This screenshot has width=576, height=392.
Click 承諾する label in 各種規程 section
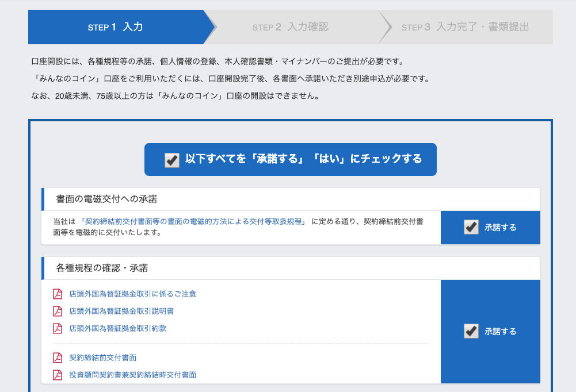pyautogui.click(x=500, y=332)
